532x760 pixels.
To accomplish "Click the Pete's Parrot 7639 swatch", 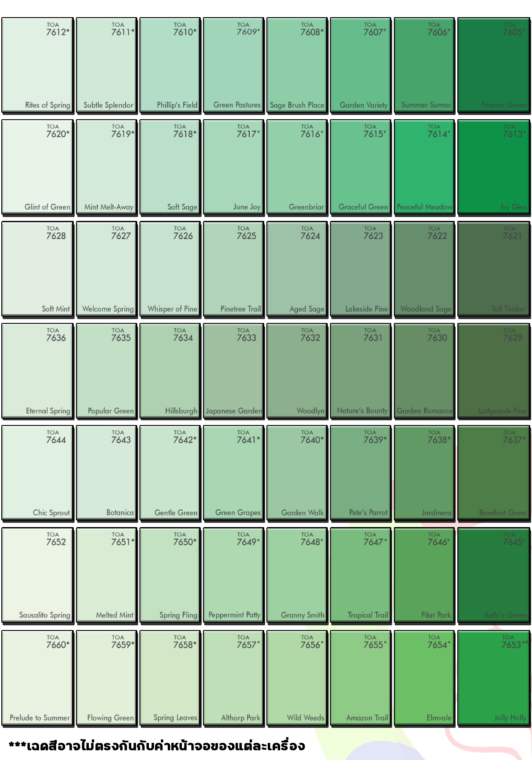I will [x=360, y=473].
